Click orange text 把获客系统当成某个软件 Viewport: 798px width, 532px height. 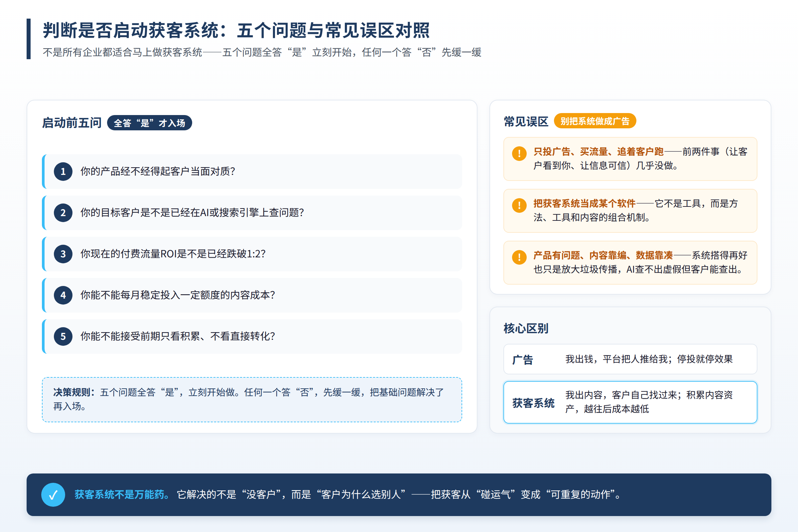(x=584, y=203)
